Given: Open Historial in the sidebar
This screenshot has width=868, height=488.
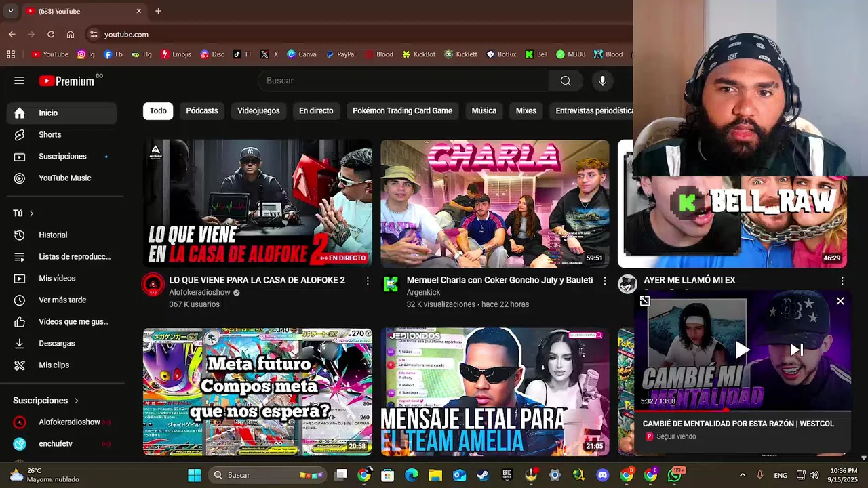Looking at the screenshot, I should 62,235.
